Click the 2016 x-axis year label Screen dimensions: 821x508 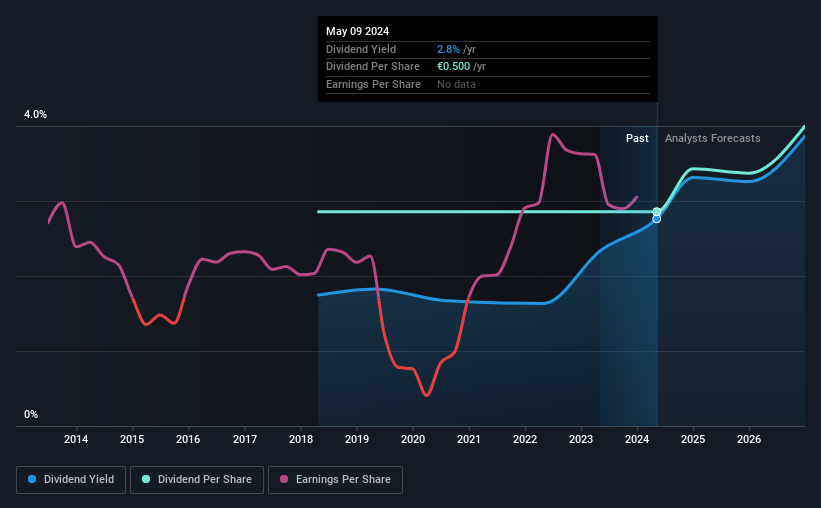click(x=188, y=439)
